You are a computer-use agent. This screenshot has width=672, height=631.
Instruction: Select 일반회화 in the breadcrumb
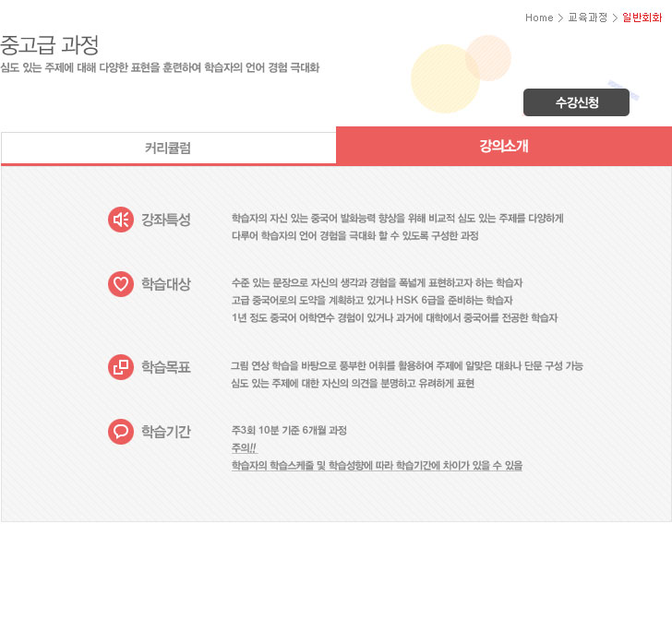(x=642, y=18)
